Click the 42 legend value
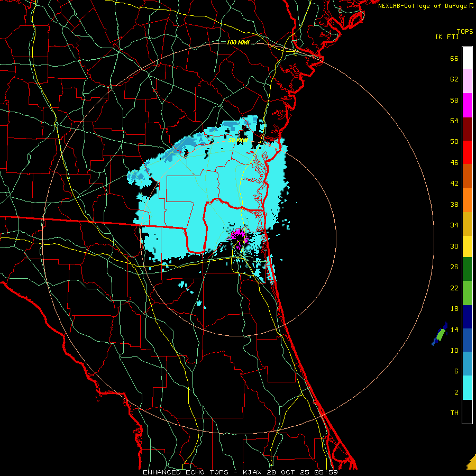The width and height of the screenshot is (476, 476). click(x=454, y=184)
